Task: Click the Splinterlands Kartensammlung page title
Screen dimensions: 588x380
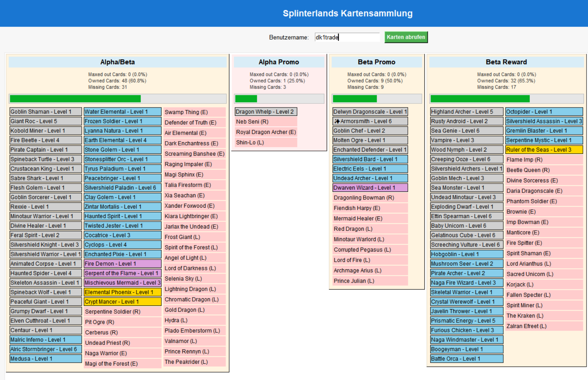Action: point(347,13)
